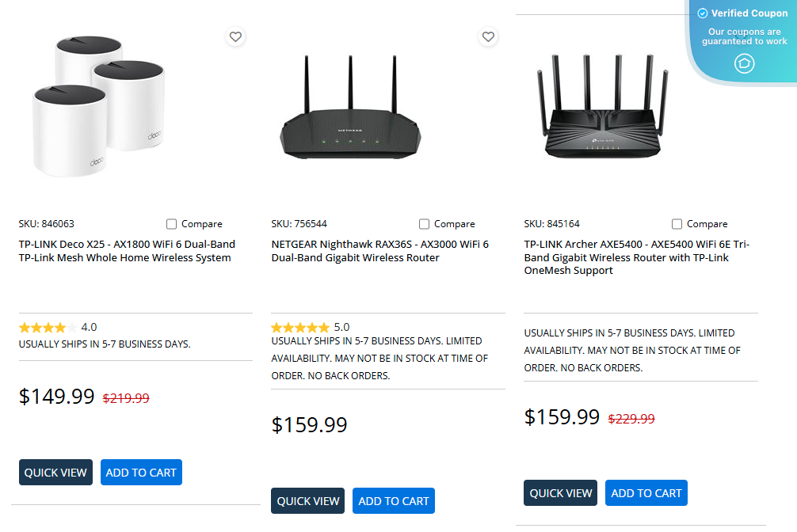Viewport: 797px width, 532px height.
Task: Add the Archer AXE5400 to cart
Action: coord(646,492)
